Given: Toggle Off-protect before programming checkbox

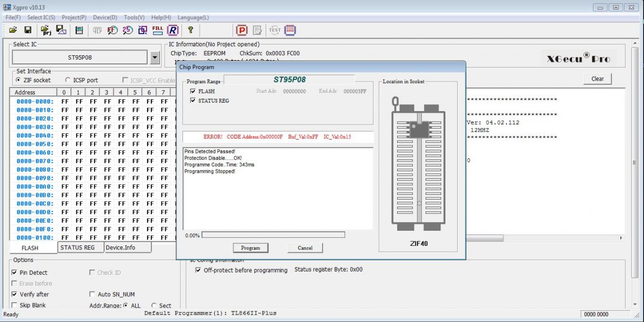Looking at the screenshot, I should tap(199, 270).
